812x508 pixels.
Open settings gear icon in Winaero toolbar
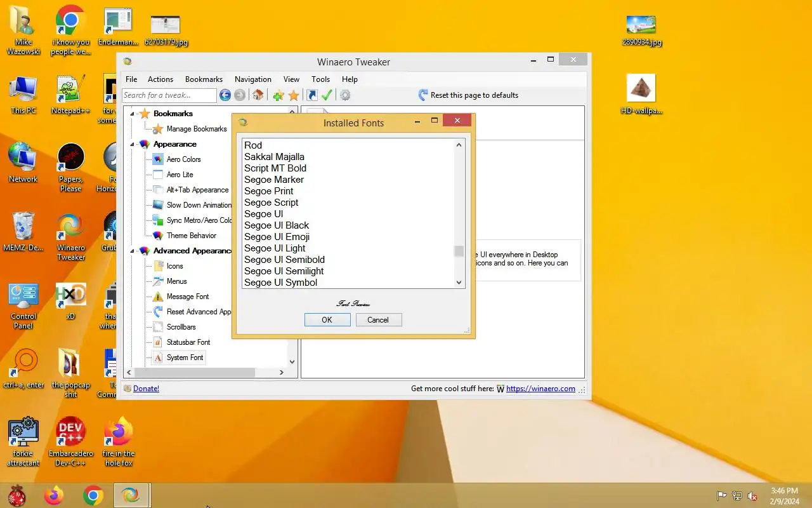[345, 95]
